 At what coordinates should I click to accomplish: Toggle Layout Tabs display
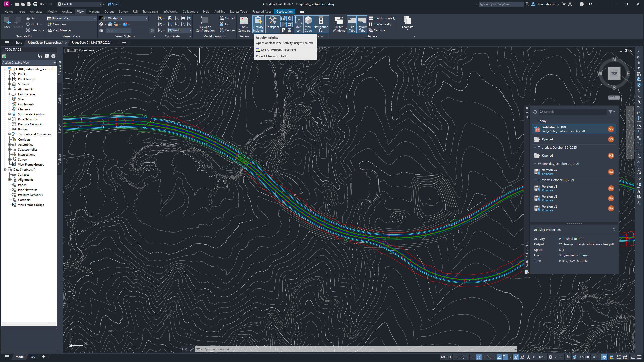[x=362, y=24]
